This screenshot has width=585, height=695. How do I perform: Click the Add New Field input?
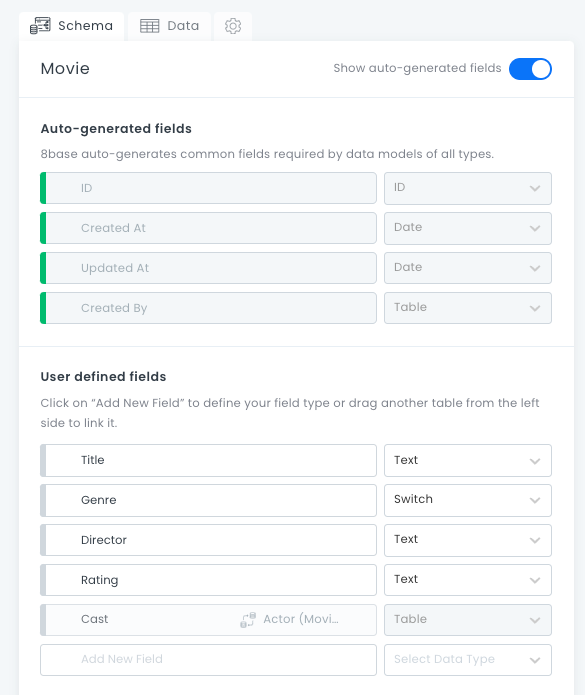click(x=208, y=660)
